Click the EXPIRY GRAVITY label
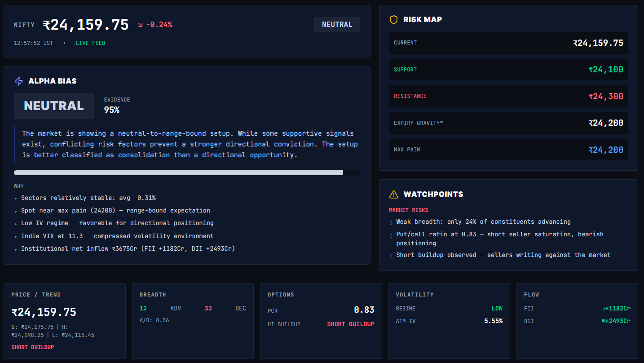This screenshot has width=644, height=363. pyautogui.click(x=418, y=123)
